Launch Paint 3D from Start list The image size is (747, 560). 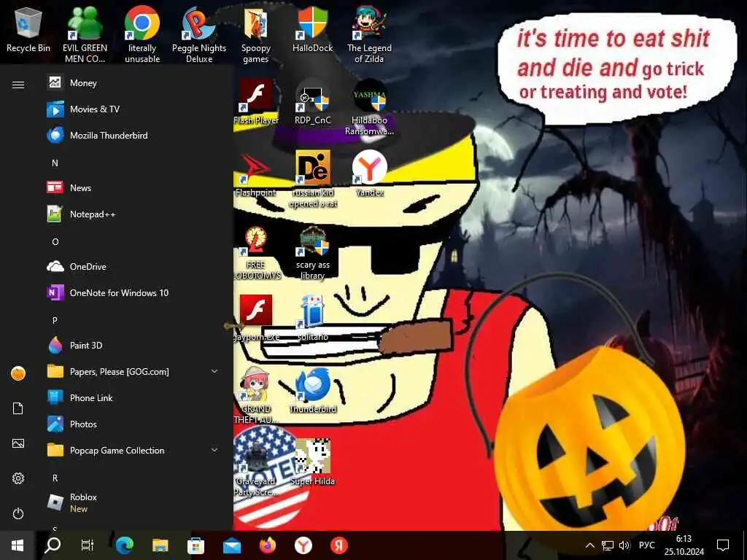click(133, 345)
